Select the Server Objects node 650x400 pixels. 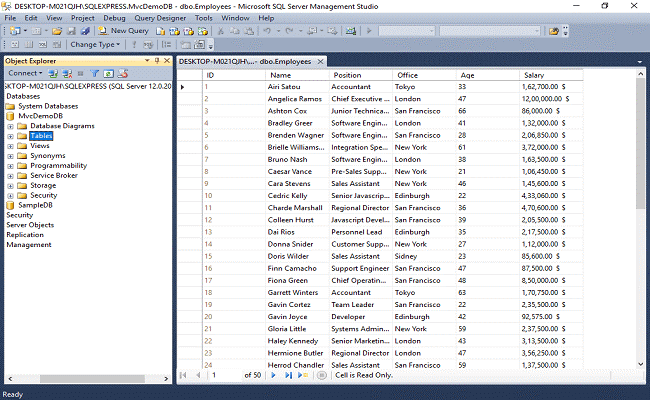30,225
